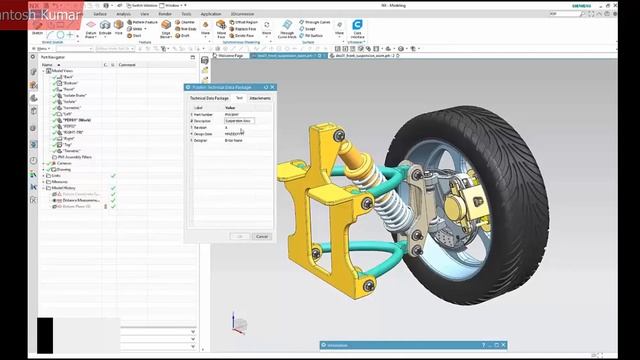Open the Part Navigator settings gear
The width and height of the screenshot is (640, 360).
[x=33, y=57]
